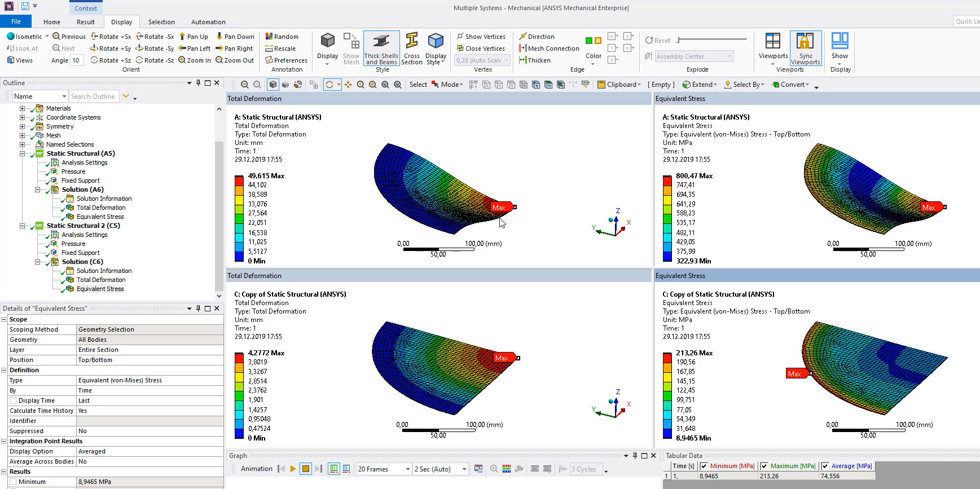This screenshot has width=980, height=489.
Task: Toggle the rotate mode button in graphics toolbar
Action: [x=329, y=85]
